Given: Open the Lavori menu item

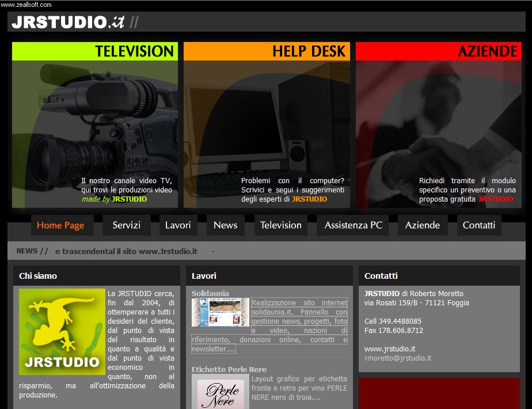Looking at the screenshot, I should click(x=178, y=225).
